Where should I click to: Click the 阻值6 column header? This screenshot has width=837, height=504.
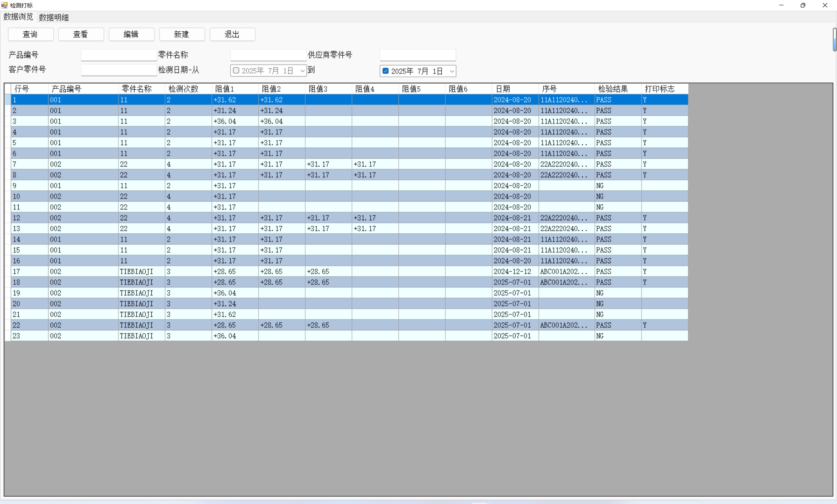[469, 89]
